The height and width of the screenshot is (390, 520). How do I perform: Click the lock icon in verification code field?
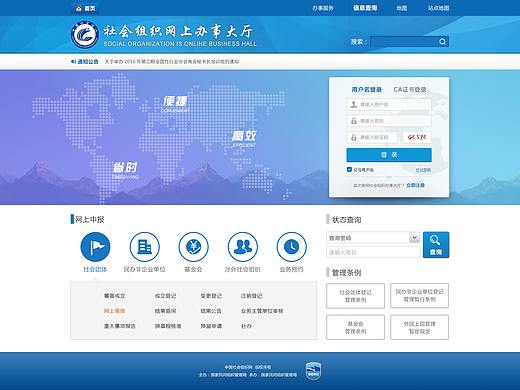pos(354,137)
